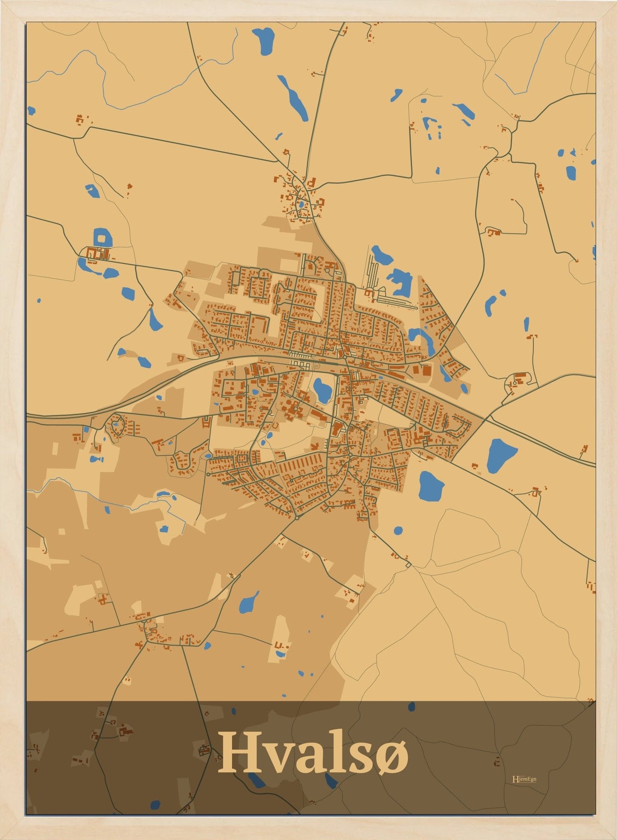The height and width of the screenshot is (840, 617).
Task: Click the square lake with island in the west
Action: [102, 238]
